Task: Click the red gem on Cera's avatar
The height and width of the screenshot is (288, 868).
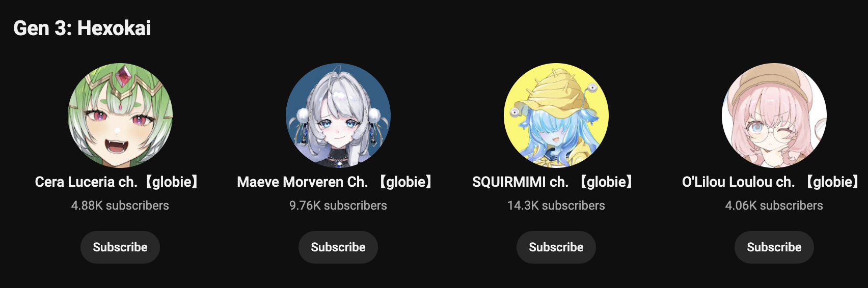Action: click(x=123, y=77)
